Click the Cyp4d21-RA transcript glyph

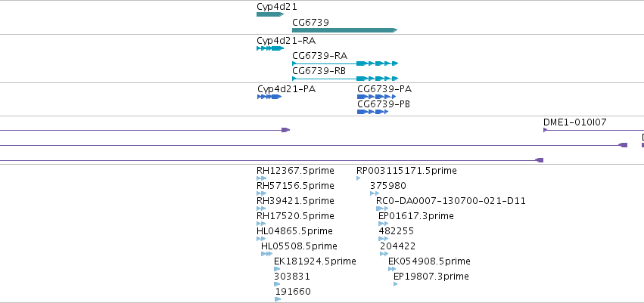tap(270, 48)
